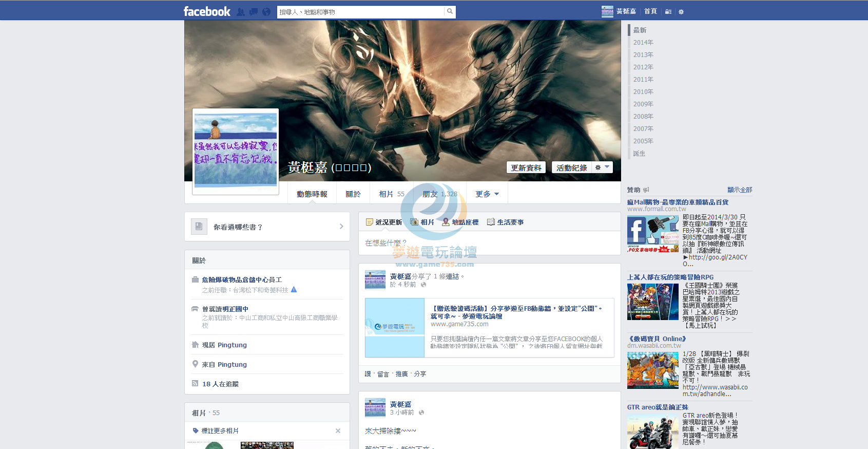Image resolution: width=868 pixels, height=449 pixels.
Task: Open the 夢遊電玩論壇 shared link thumbnail
Action: pos(395,327)
